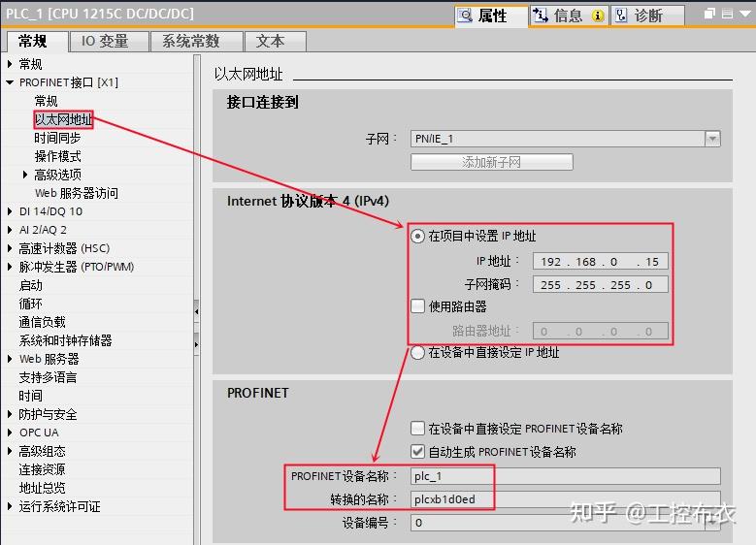Expand the top 常规 tree node

coord(10,64)
